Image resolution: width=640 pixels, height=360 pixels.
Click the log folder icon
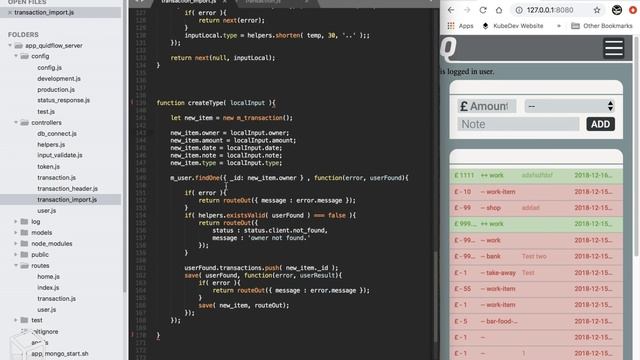coord(24,221)
